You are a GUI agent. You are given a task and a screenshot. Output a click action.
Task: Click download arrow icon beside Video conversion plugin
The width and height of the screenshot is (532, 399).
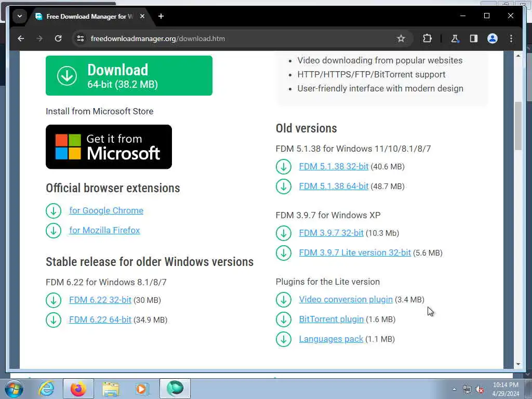[283, 300]
